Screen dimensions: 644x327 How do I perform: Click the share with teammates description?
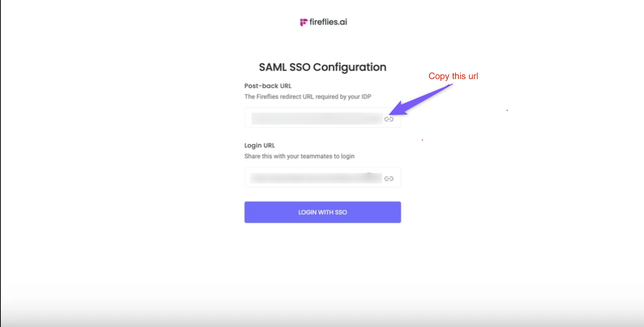299,156
